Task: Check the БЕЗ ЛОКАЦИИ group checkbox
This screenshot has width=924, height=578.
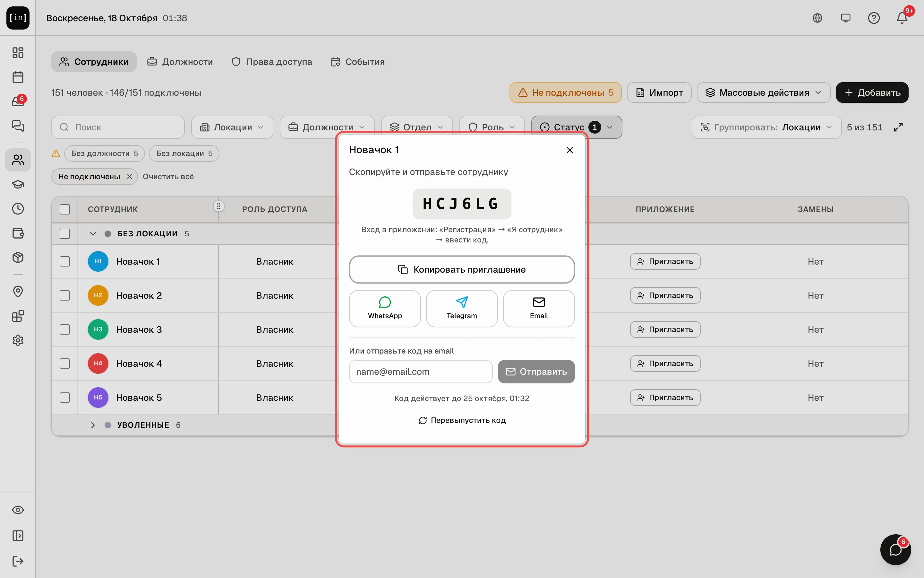Action: coord(65,233)
